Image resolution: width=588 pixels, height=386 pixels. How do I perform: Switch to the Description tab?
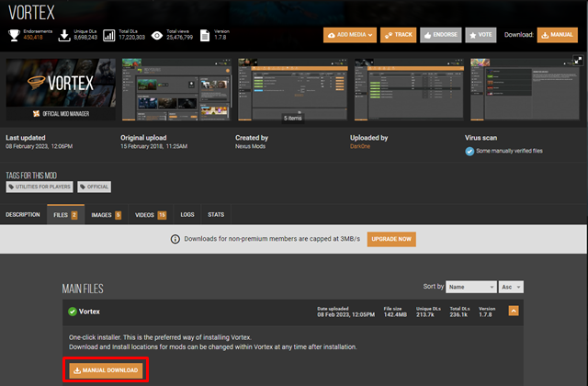23,214
